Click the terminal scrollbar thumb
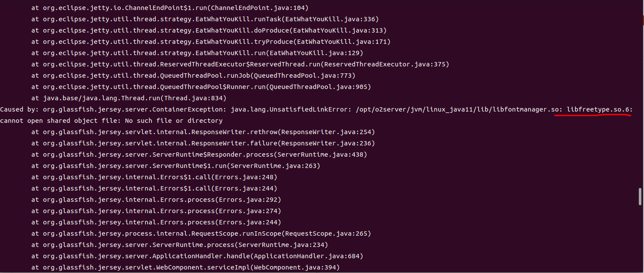 (640, 196)
